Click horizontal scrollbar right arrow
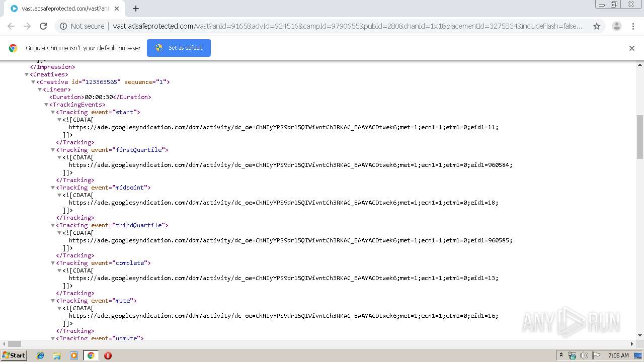The width and height of the screenshot is (644, 362). click(632, 344)
